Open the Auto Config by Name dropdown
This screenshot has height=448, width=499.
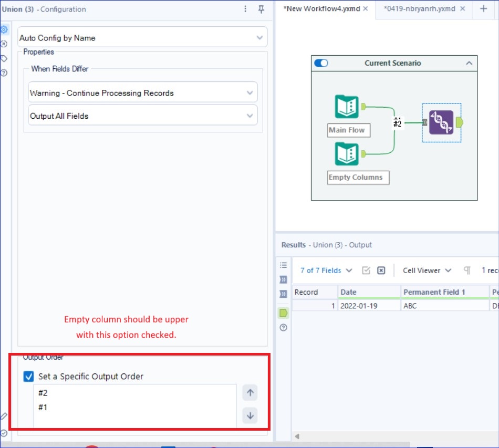pos(142,38)
